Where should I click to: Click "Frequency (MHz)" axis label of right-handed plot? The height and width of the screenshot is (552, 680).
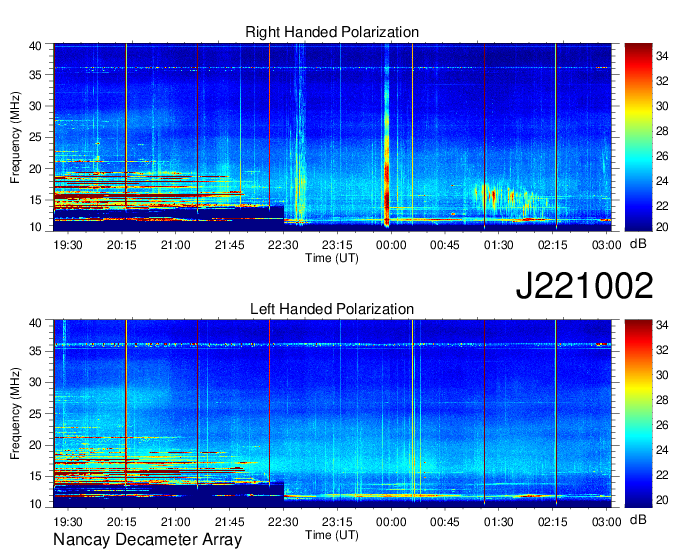point(15,137)
